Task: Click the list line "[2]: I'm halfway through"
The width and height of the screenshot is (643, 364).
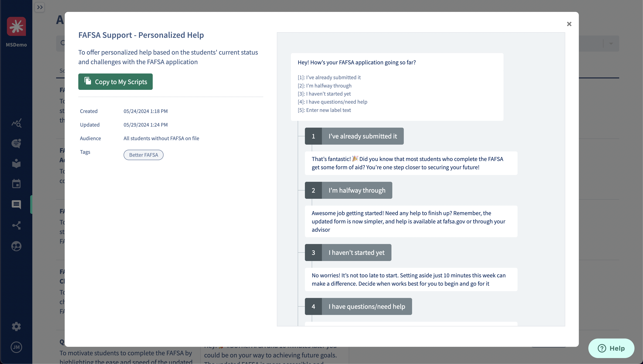Action: tap(325, 86)
